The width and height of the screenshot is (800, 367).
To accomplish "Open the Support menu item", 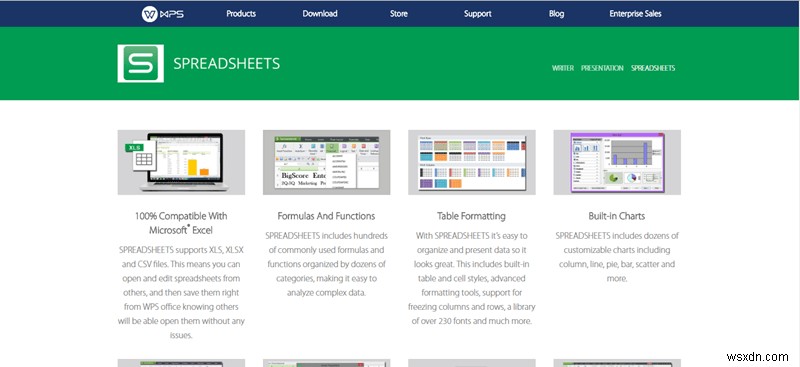I will [x=478, y=14].
